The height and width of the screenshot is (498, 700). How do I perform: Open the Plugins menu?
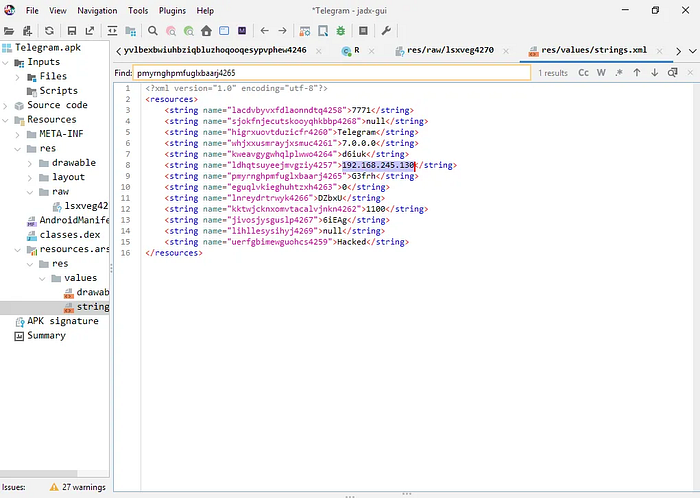point(172,11)
